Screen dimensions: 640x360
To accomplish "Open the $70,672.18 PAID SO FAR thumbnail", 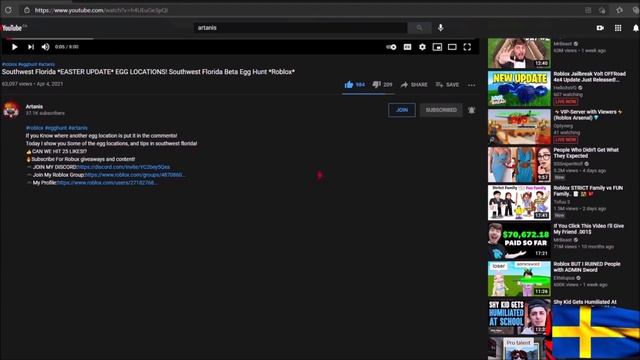I will click(x=519, y=241).
